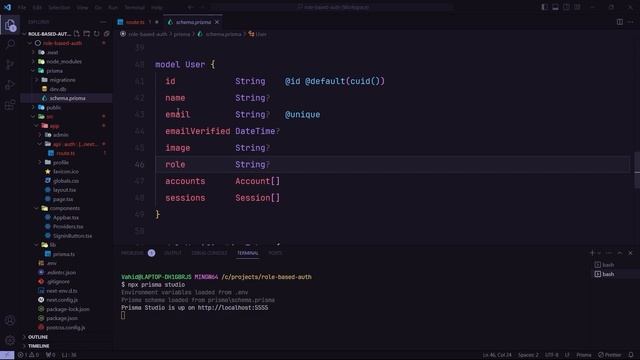Screen dimensions: 640x360
Task: Open Run and Debug view
Action: click(x=10, y=85)
